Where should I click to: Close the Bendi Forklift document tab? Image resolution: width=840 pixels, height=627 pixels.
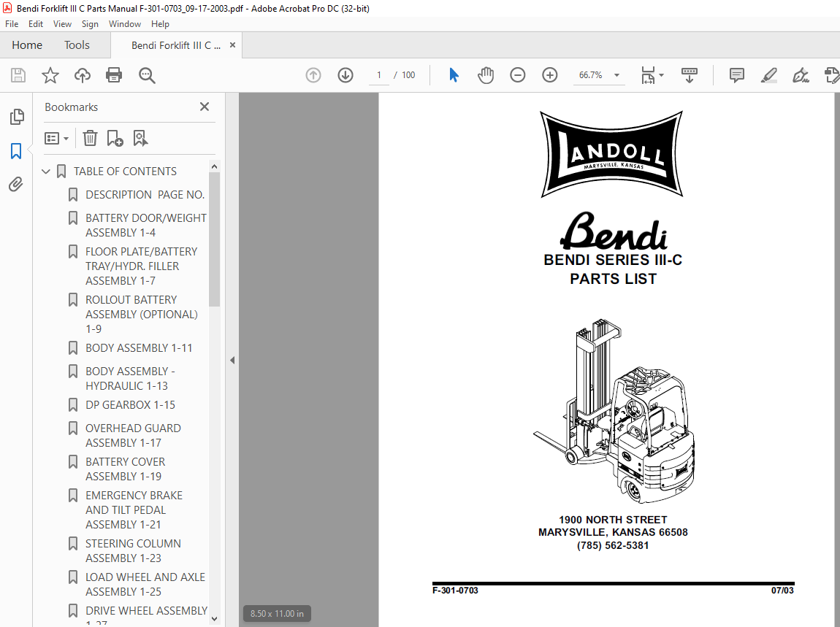[x=232, y=45]
